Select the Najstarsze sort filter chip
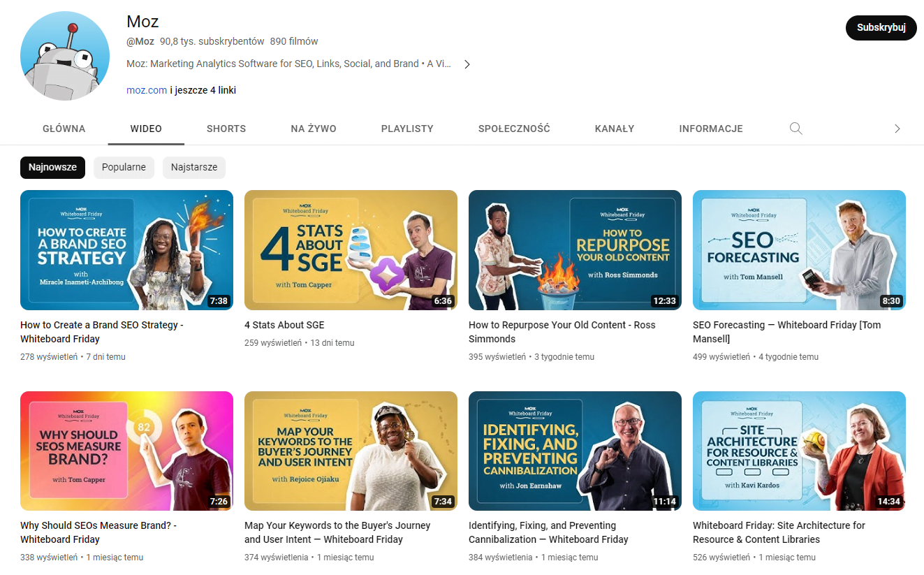Viewport: 924px width, 575px height. (x=194, y=168)
